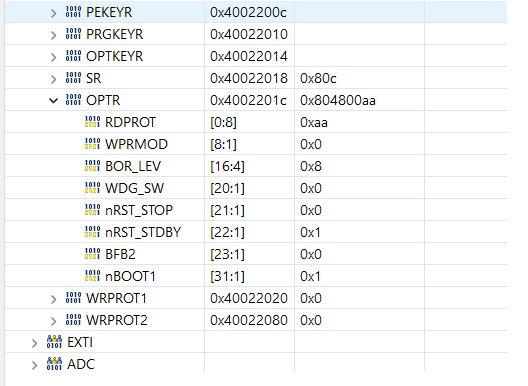Select the WRPROT2 register name

click(x=117, y=320)
